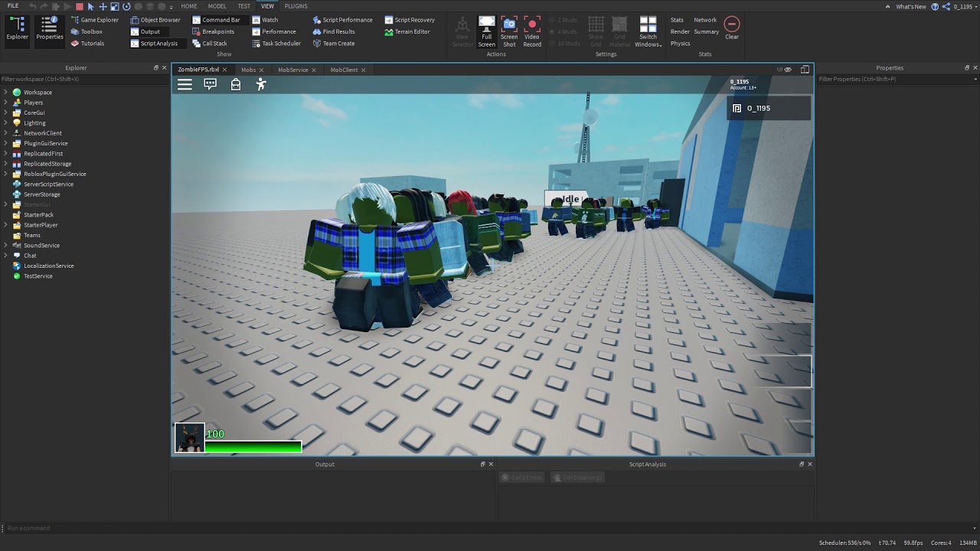Viewport: 980px width, 551px height.
Task: Open the Game Explorer window
Action: (x=95, y=20)
